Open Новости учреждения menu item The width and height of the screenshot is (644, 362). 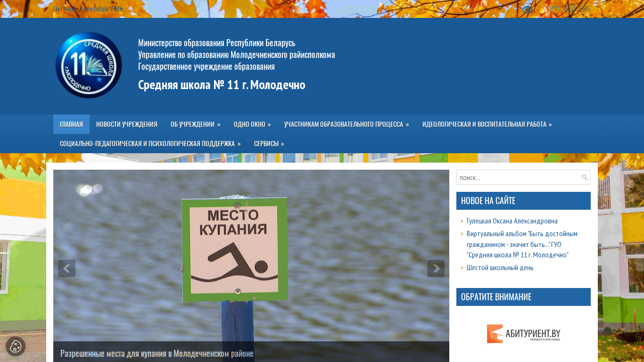(x=127, y=124)
